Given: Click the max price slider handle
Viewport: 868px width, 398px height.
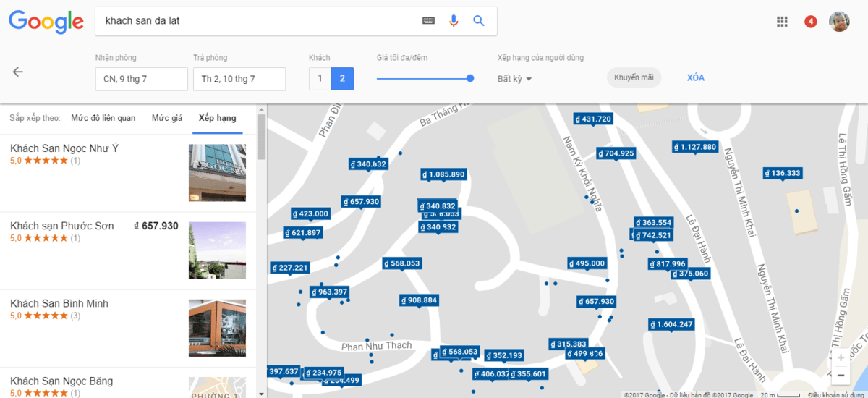Looking at the screenshot, I should click(x=470, y=78).
